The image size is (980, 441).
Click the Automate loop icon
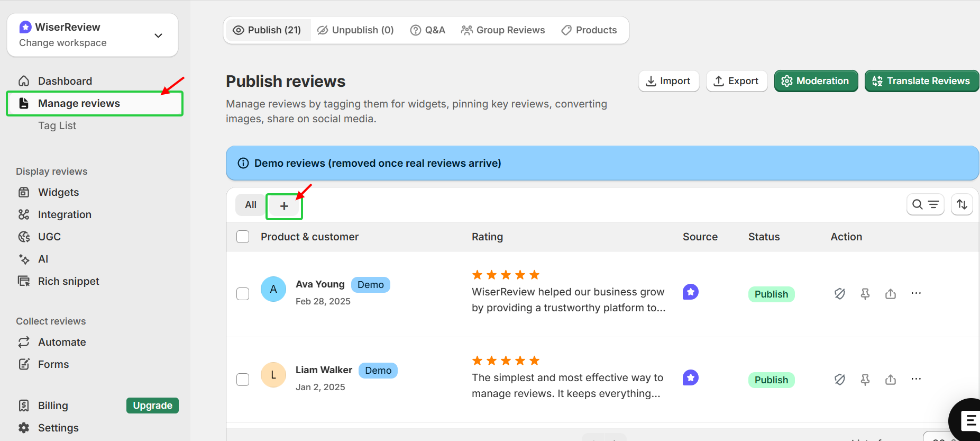pyautogui.click(x=24, y=342)
